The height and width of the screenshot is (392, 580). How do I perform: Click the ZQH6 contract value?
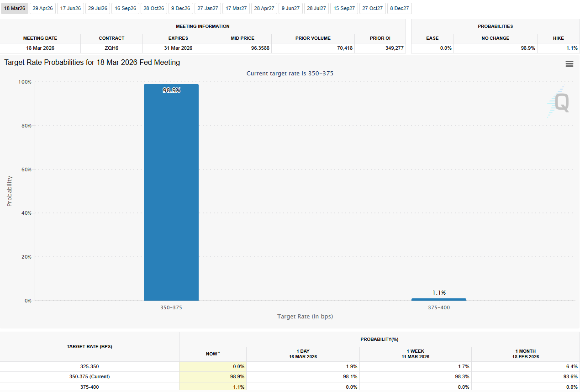(111, 48)
